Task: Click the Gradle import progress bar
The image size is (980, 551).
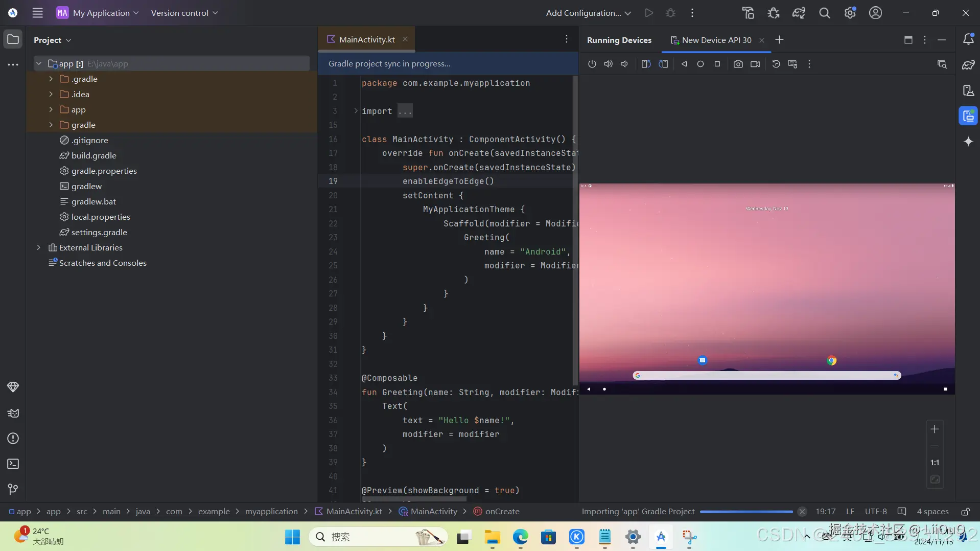Action: [746, 512]
